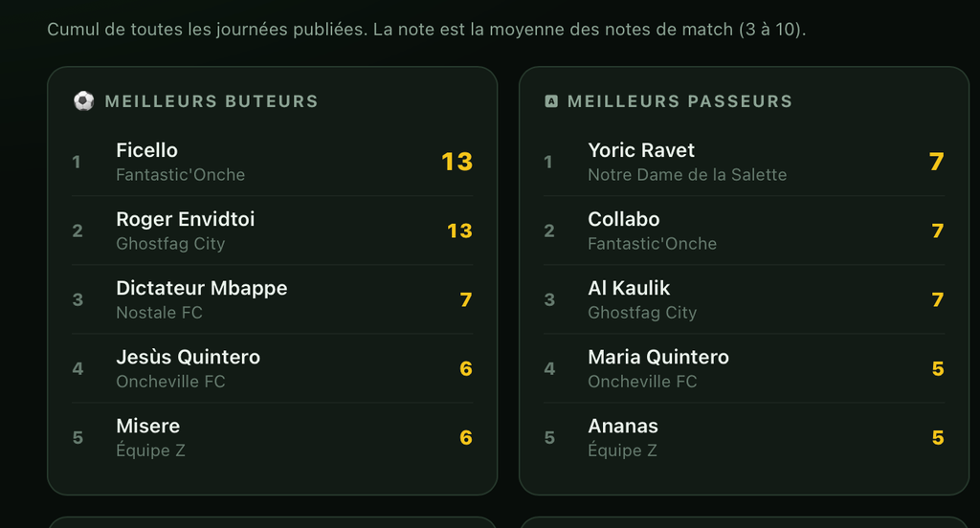This screenshot has height=528, width=980.
Task: Open Maria Quintero's player entry
Action: click(x=744, y=368)
